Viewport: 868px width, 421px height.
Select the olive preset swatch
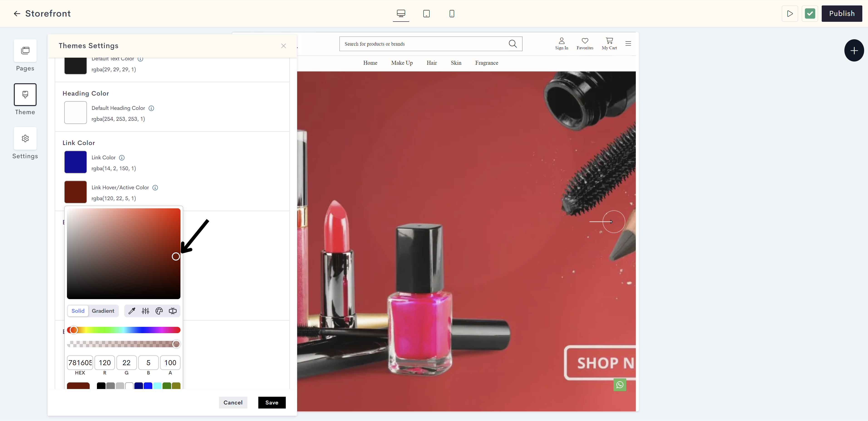(176, 386)
